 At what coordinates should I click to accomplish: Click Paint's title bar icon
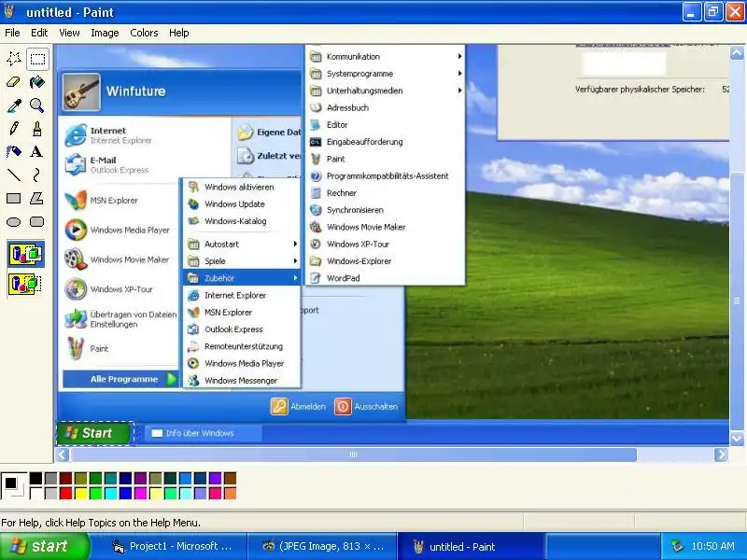pyautogui.click(x=8, y=11)
